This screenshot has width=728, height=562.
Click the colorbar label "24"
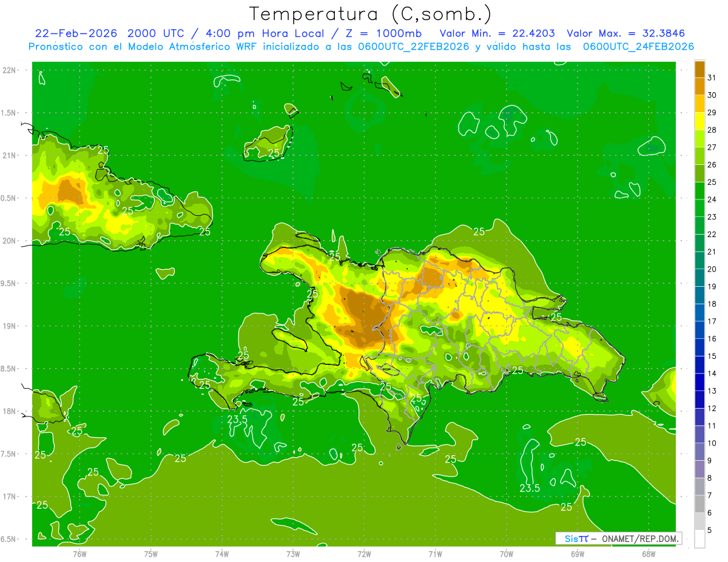coord(712,199)
